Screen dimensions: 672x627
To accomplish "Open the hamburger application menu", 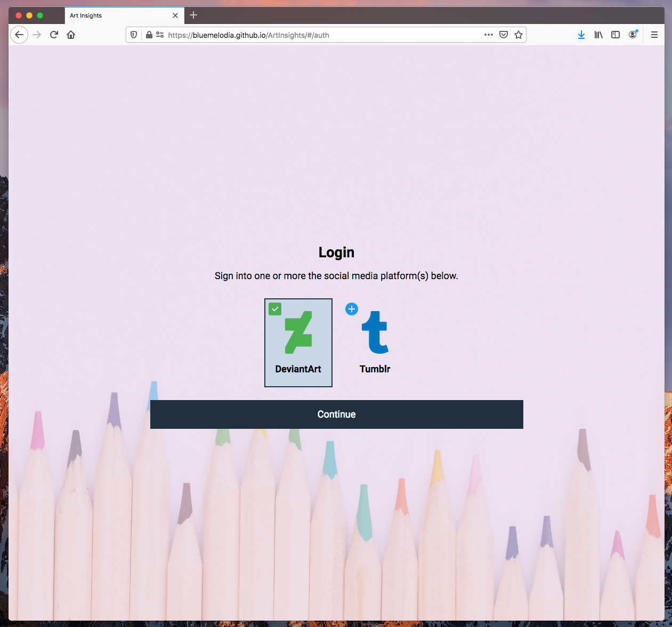I will pyautogui.click(x=654, y=35).
